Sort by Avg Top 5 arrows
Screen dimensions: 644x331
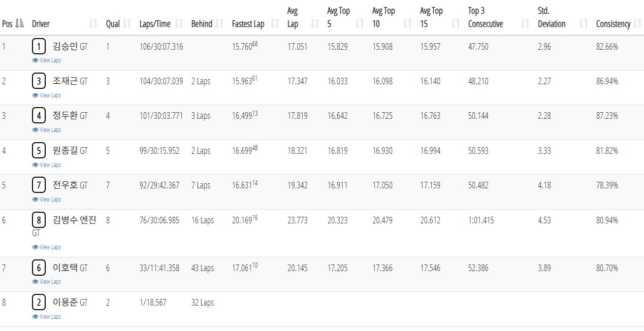360,23
